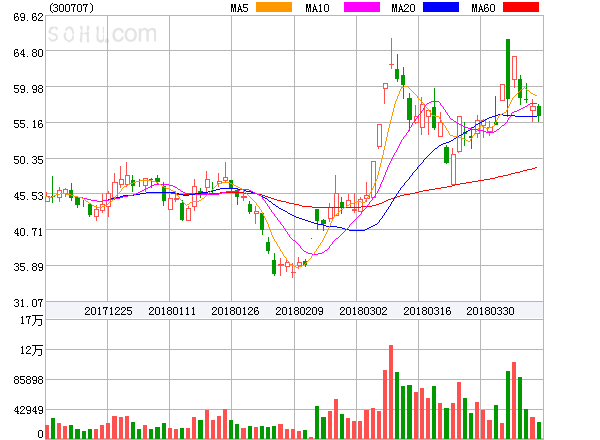Click the magenta MA10 legend swatch
Image resolution: width=600 pixels, height=440 pixels.
362,7
